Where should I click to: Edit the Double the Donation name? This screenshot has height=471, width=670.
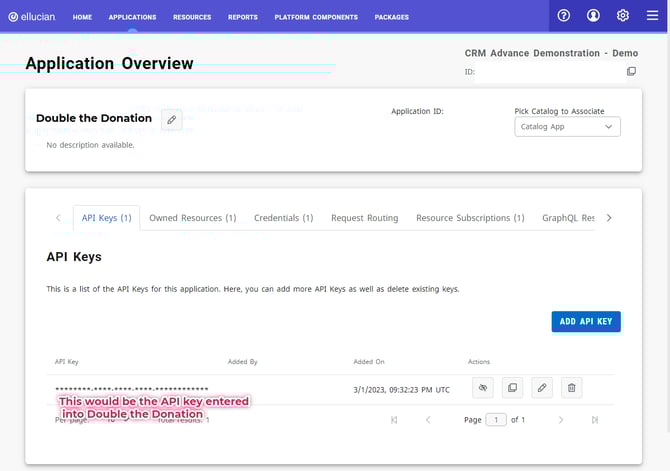pos(171,119)
